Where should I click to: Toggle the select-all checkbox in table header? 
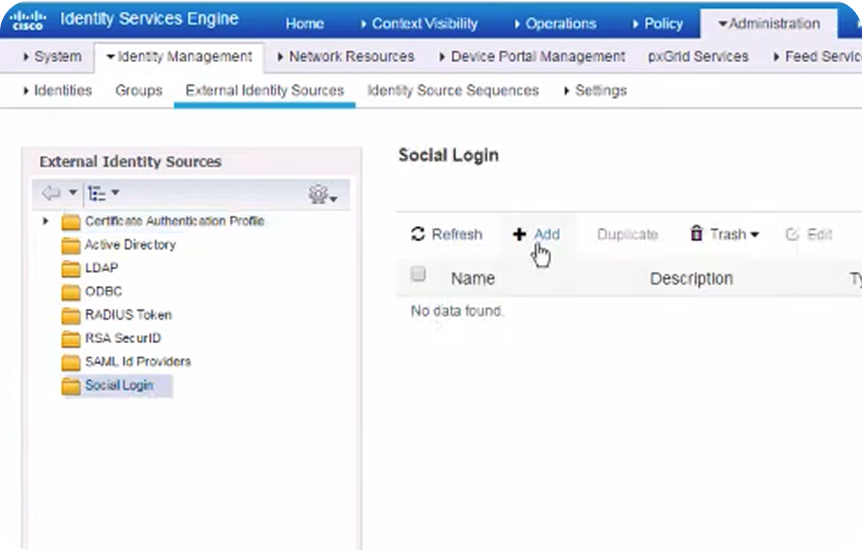tap(418, 273)
